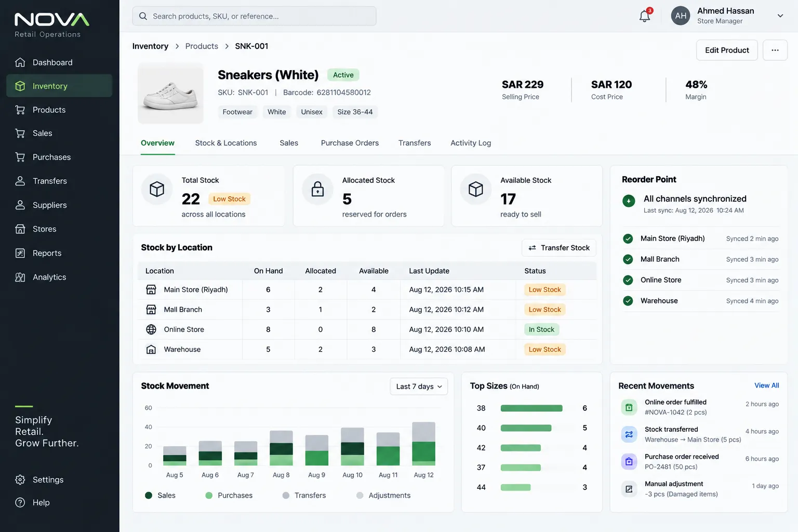Click the size 44 stock bar
798x532 pixels.
point(516,487)
